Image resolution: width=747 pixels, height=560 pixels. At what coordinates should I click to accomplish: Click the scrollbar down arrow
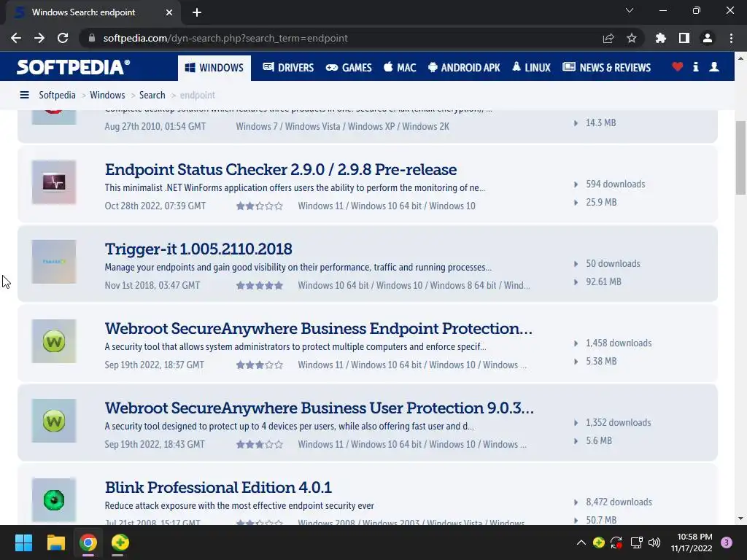(740, 518)
